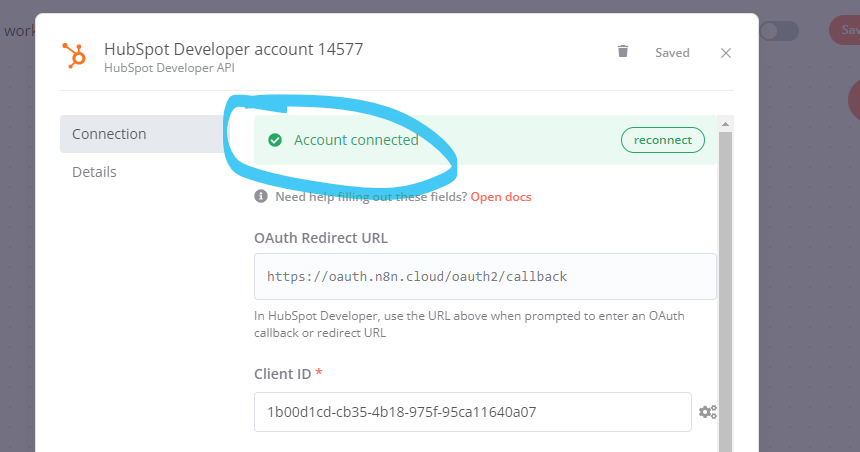Follow the Open docs link
The image size is (860, 452).
pos(501,197)
